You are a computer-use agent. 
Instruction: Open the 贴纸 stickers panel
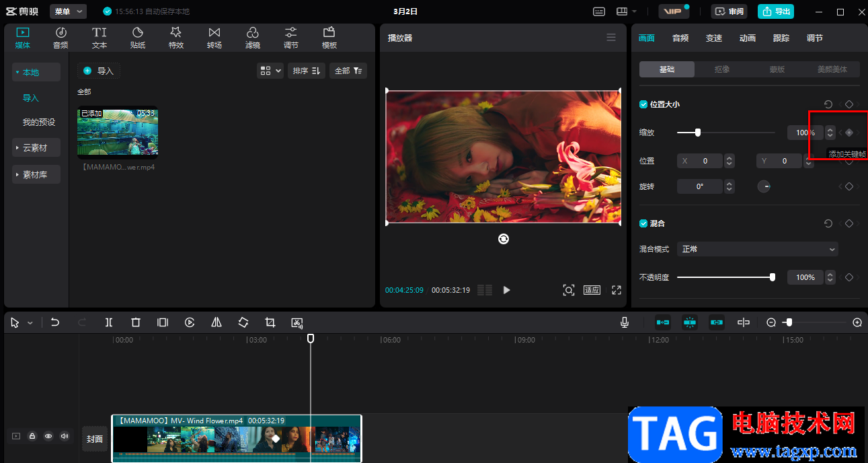point(138,38)
